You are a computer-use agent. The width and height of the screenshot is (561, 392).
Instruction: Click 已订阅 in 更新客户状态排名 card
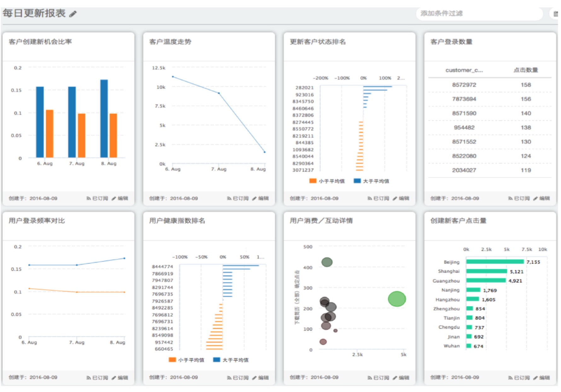[379, 199]
